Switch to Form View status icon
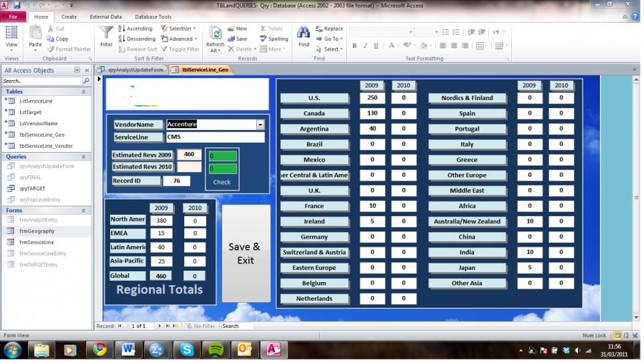The height and width of the screenshot is (362, 644). click(617, 335)
